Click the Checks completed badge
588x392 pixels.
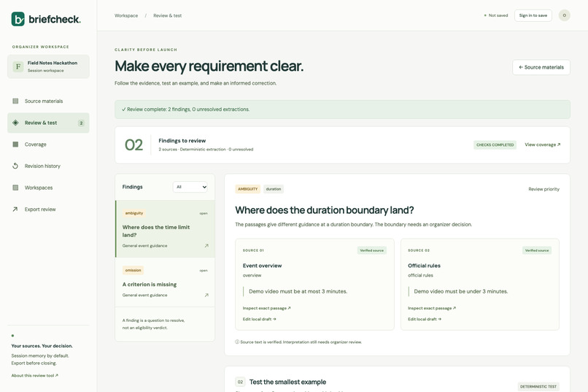click(495, 145)
